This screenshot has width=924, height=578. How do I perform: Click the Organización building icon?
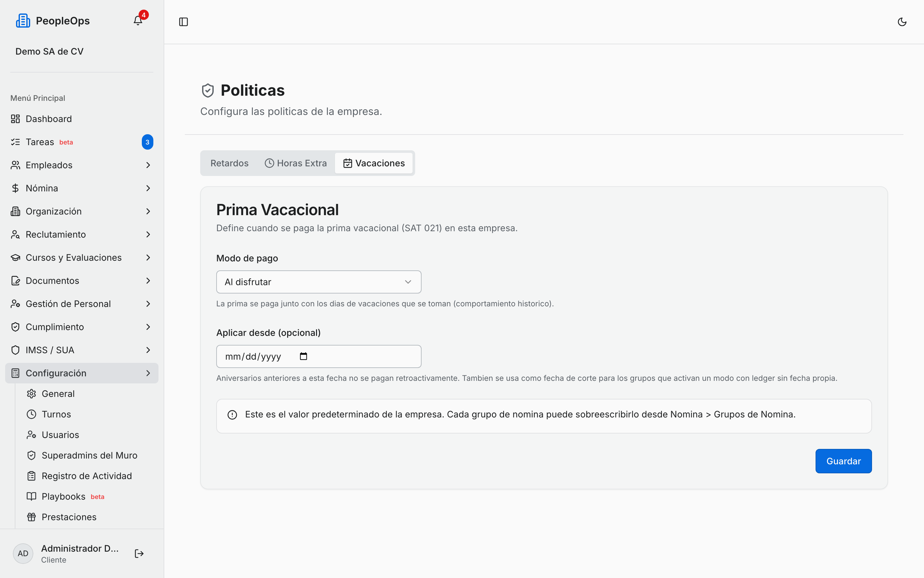coord(15,211)
